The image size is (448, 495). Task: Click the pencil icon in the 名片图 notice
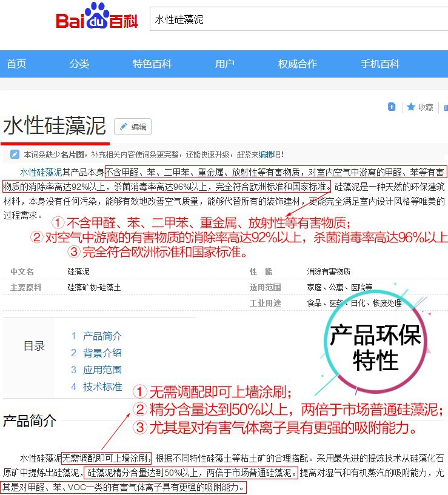(15, 154)
